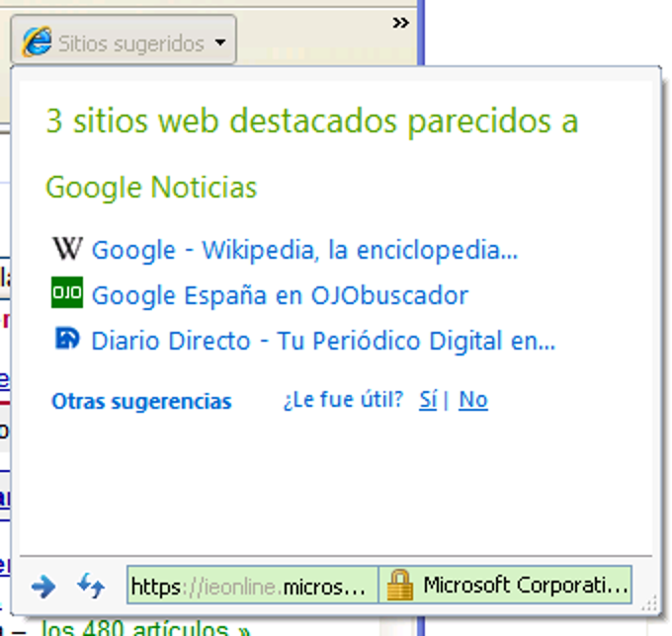672x636 pixels.
Task: Click the Google Noticias heading text
Action: (151, 188)
